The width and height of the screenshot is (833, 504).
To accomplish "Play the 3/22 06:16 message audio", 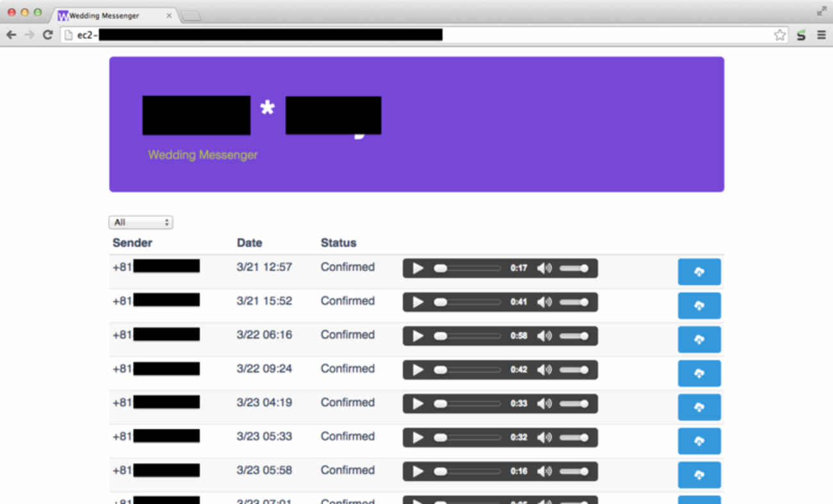I will tap(418, 336).
